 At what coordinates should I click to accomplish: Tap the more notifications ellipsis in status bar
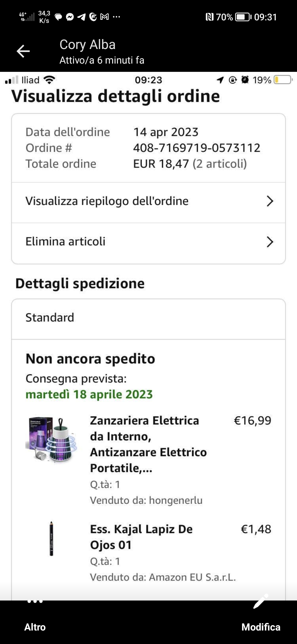[x=116, y=17]
